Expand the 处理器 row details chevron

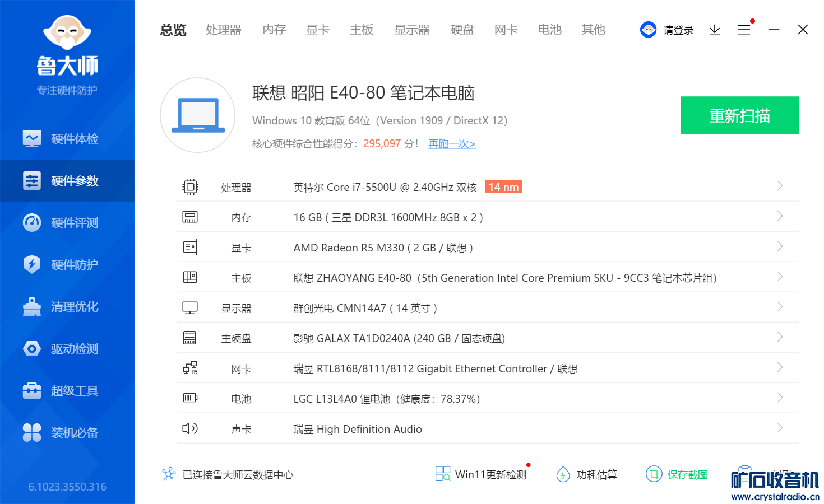(x=780, y=186)
